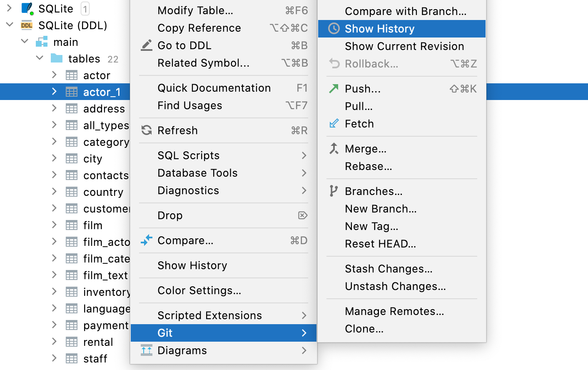Click the Refresh circular arrows icon
This screenshot has height=370, width=588.
point(146,130)
